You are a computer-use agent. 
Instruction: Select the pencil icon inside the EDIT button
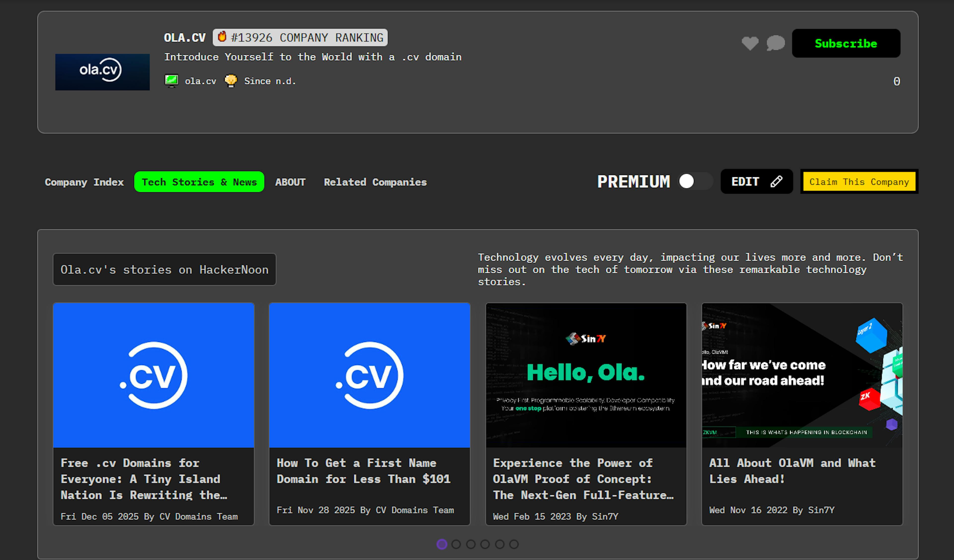coord(776,182)
